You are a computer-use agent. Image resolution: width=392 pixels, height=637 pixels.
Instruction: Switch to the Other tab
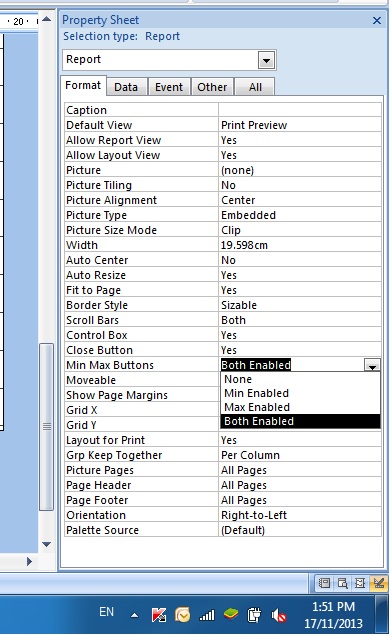click(x=212, y=87)
